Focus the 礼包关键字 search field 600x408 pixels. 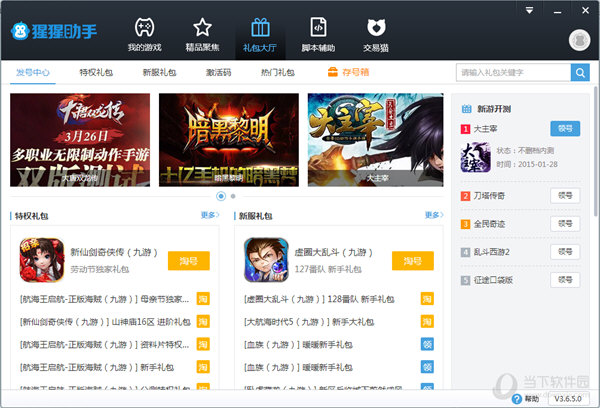(513, 72)
